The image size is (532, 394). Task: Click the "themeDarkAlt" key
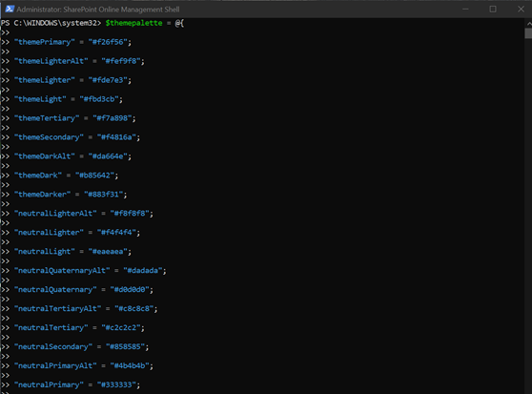pos(44,156)
